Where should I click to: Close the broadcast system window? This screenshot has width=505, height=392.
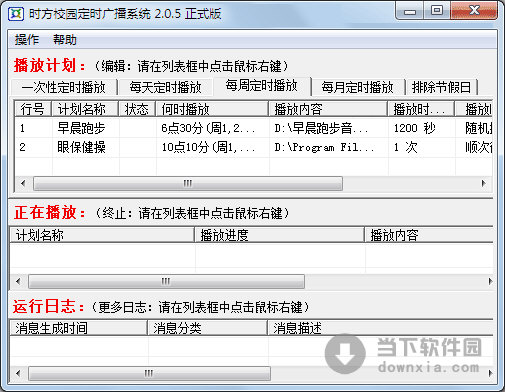[474, 11]
